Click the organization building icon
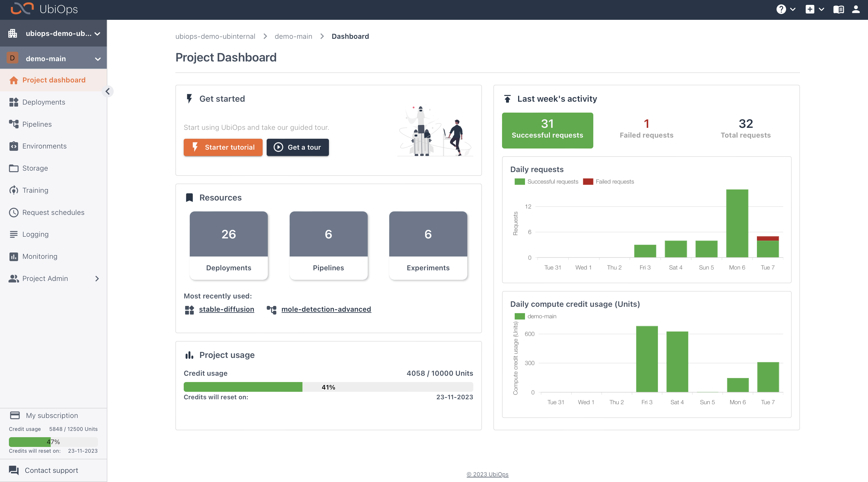Screen dimensions: 868x482 pyautogui.click(x=13, y=33)
